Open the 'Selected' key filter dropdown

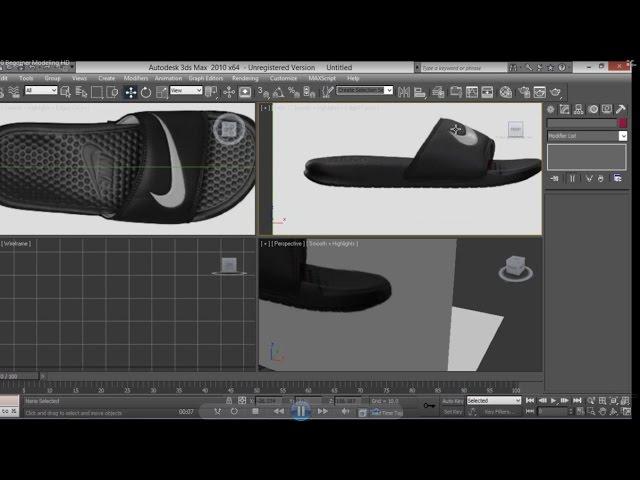tap(494, 401)
